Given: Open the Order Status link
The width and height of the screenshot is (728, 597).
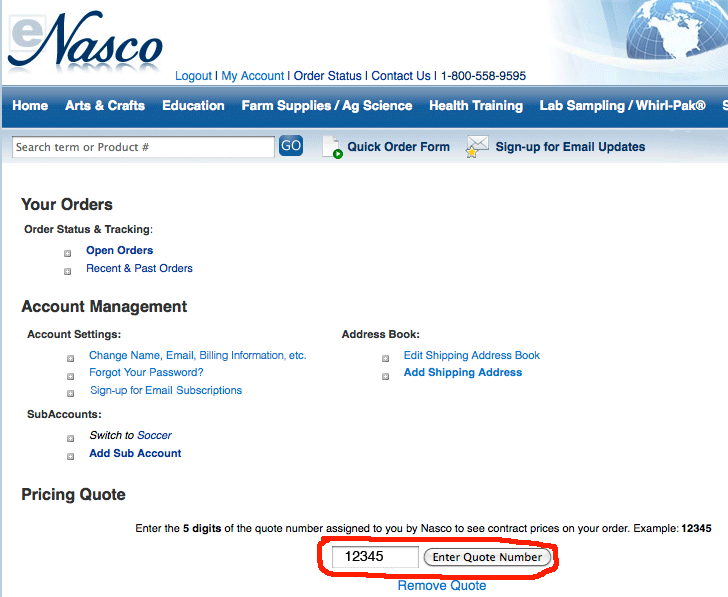Looking at the screenshot, I should [x=327, y=76].
